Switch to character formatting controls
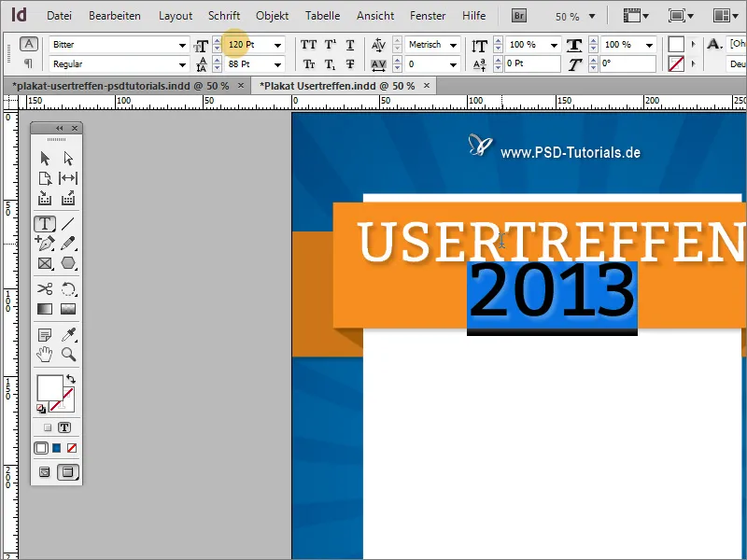747x560 pixels. (29, 44)
